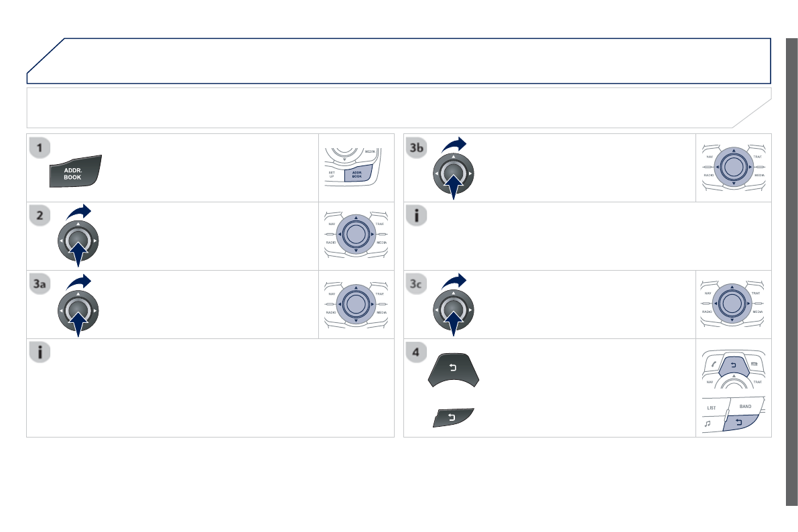Click the gray vertical scrollbar at right edge
Image resolution: width=798 pixels, height=532 pixels.
coord(791,271)
